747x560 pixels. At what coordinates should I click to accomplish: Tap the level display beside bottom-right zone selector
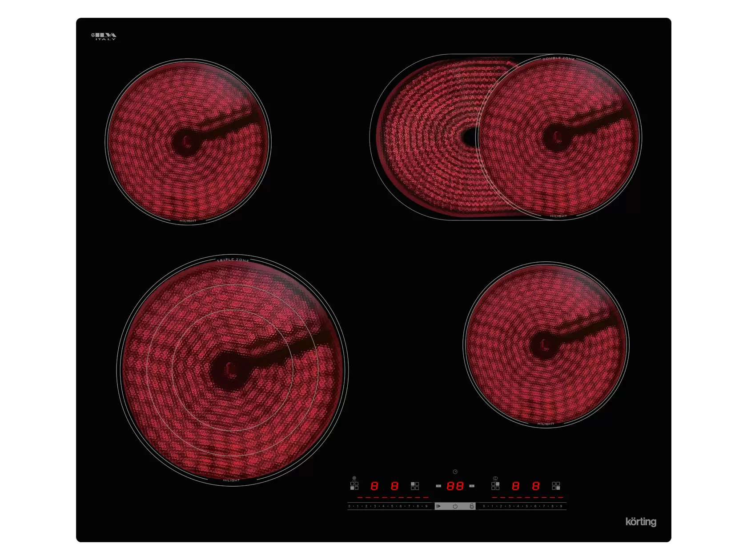coord(536,486)
